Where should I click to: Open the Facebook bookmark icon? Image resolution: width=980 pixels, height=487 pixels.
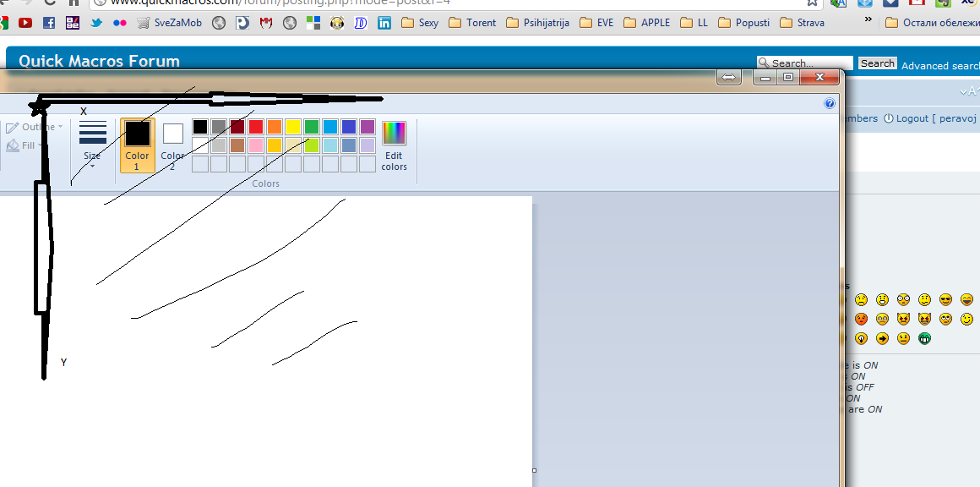pos(49,23)
